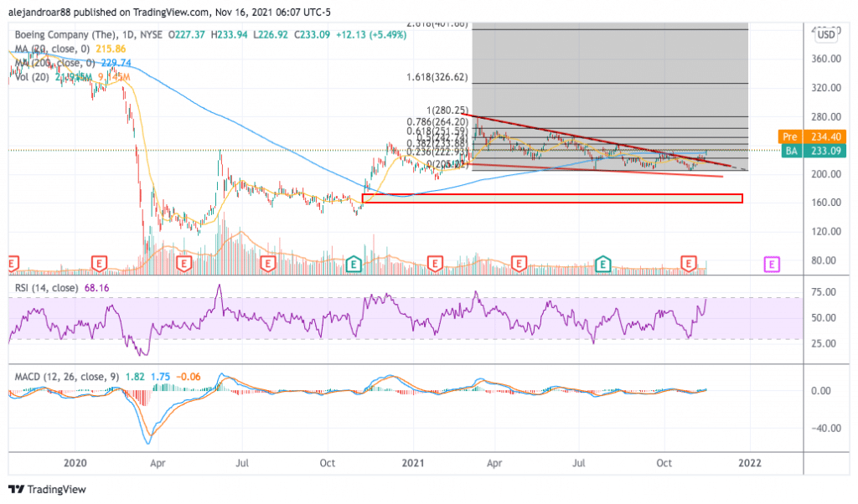Viewport: 858px width, 504px height.
Task: Click the RSI value 68.16 readout
Action: pyautogui.click(x=96, y=287)
